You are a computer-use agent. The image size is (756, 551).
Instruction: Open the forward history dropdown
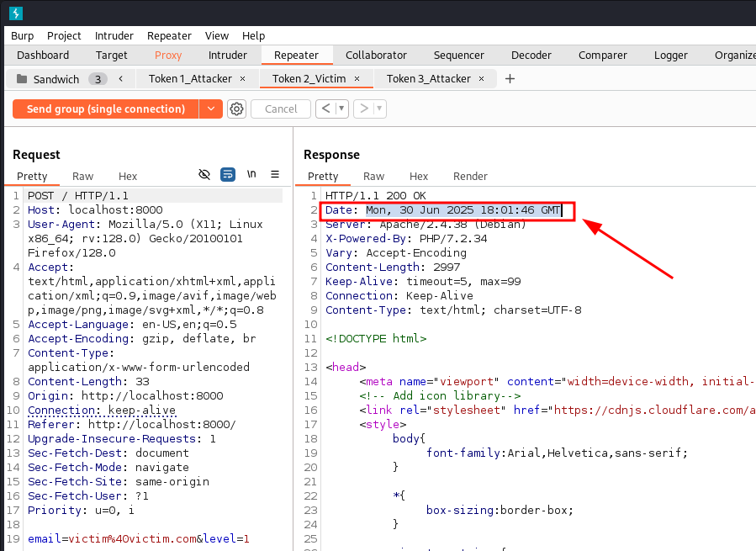(x=380, y=109)
